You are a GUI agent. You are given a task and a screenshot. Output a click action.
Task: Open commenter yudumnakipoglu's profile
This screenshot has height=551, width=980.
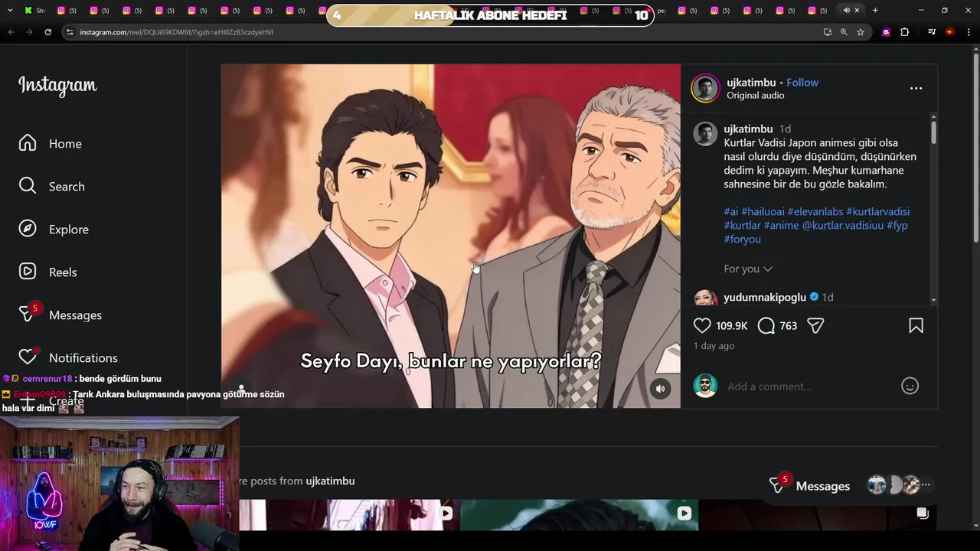[x=765, y=298]
